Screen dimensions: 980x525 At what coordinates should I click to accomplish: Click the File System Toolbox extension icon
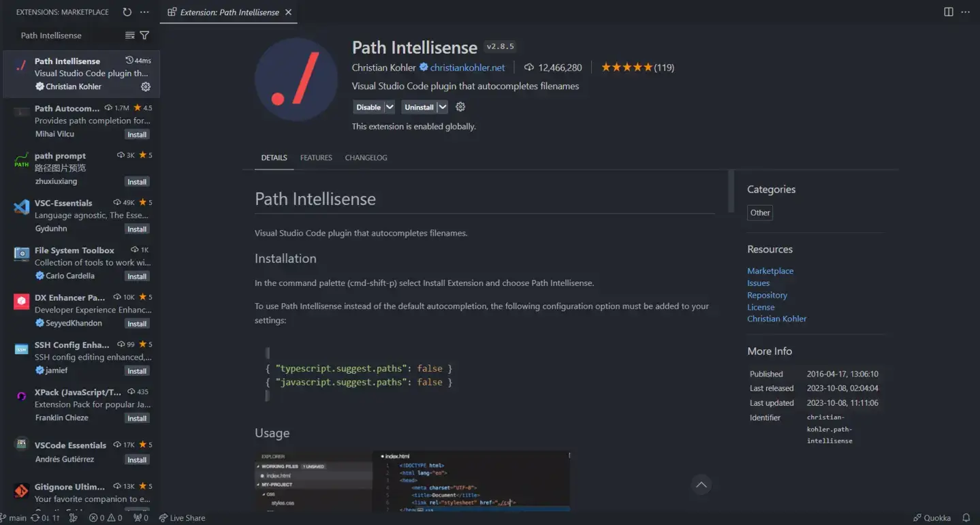click(22, 254)
